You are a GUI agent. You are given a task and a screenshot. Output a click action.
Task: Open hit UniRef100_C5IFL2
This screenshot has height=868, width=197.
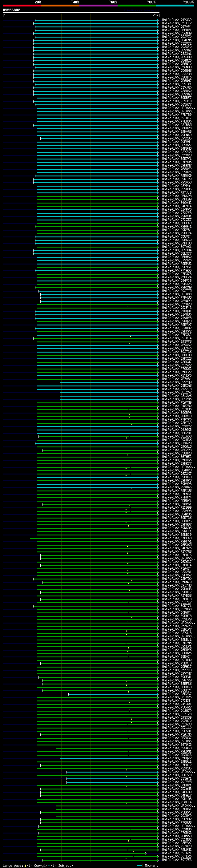[176, 23]
